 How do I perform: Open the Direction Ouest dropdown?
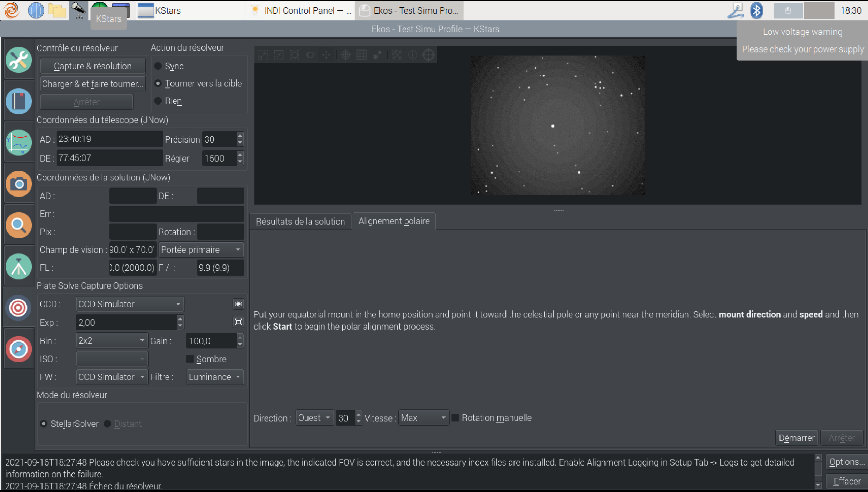coord(314,417)
